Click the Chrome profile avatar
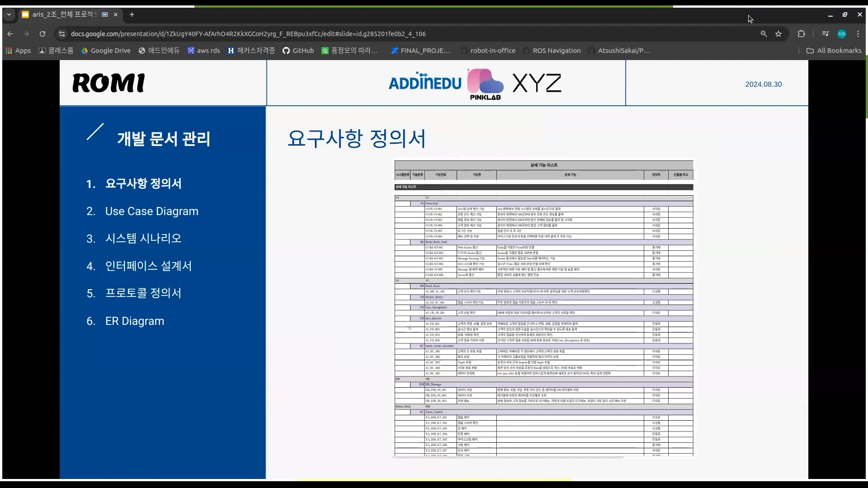The width and height of the screenshot is (868, 488). tap(841, 34)
